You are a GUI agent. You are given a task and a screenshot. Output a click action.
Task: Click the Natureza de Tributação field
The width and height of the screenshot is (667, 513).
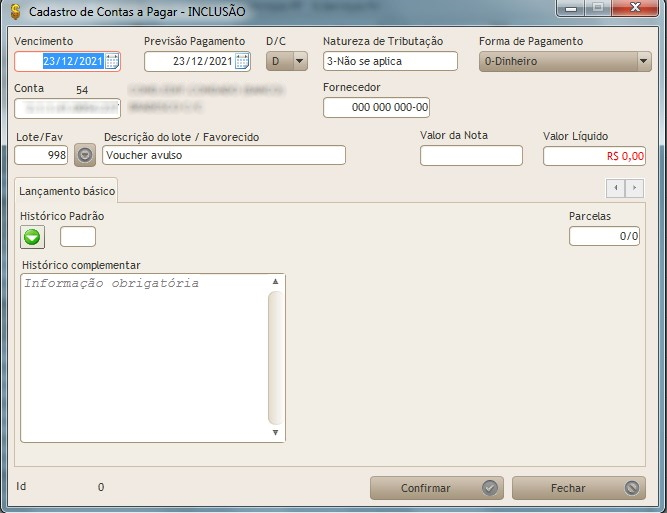tap(390, 61)
